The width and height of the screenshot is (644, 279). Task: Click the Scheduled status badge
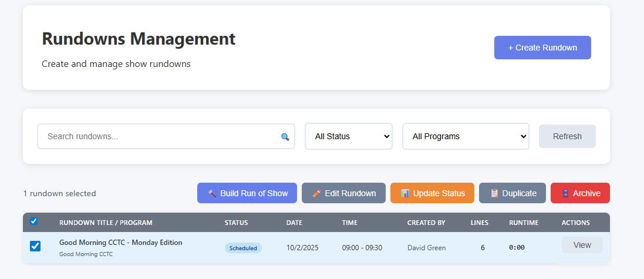point(243,248)
